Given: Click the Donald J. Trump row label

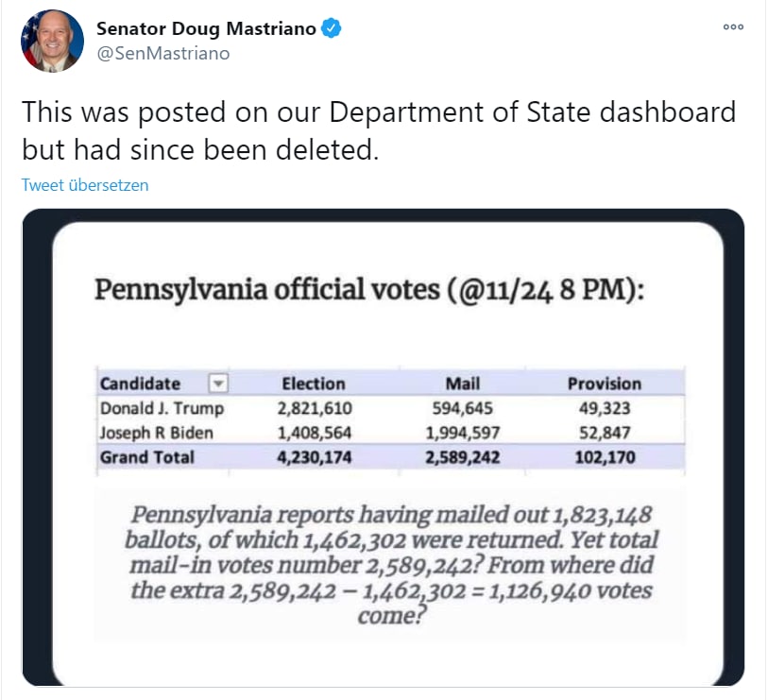Looking at the screenshot, I should (162, 408).
